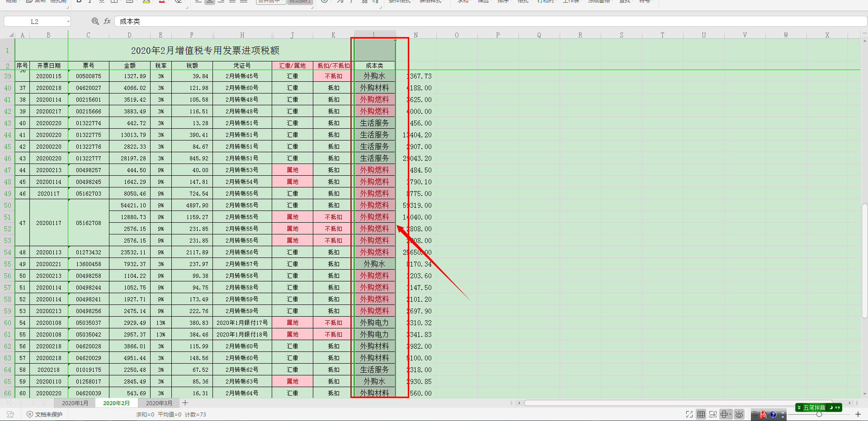
Task: Zoom in with the plus button
Action: [x=858, y=414]
